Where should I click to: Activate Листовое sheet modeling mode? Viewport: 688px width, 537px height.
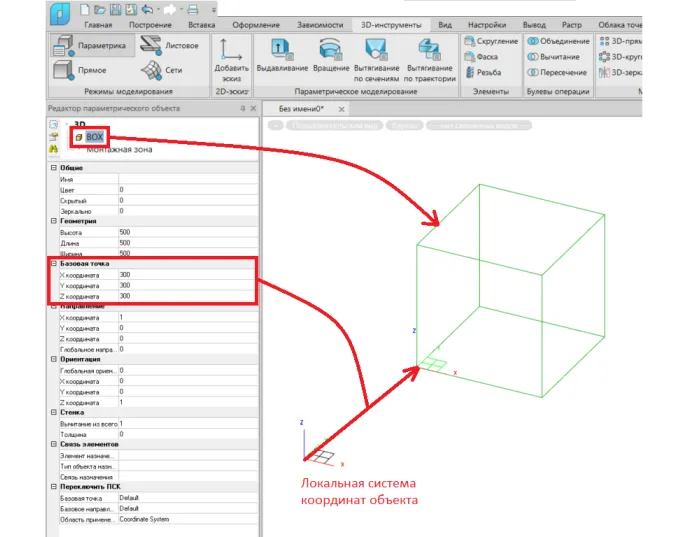(x=169, y=46)
